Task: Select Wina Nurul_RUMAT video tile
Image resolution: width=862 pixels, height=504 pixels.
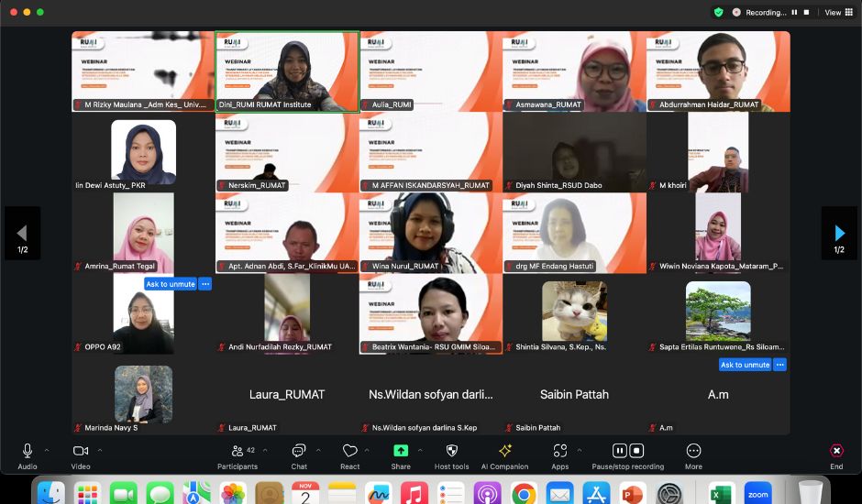Action: [x=431, y=233]
